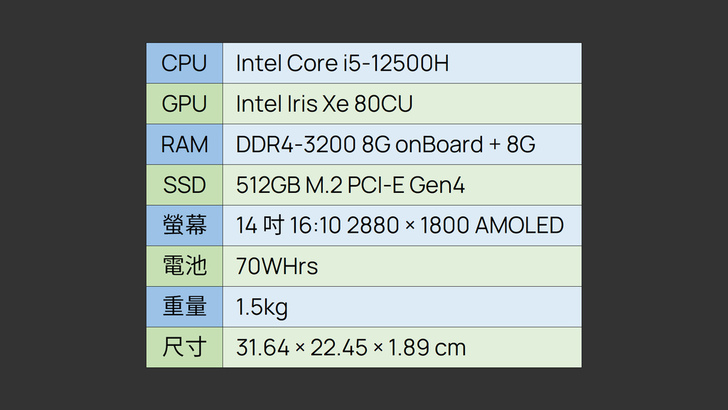Click the 512GB M.2 PCI-E Gen4 cell
The height and width of the screenshot is (410, 728).
tap(350, 185)
